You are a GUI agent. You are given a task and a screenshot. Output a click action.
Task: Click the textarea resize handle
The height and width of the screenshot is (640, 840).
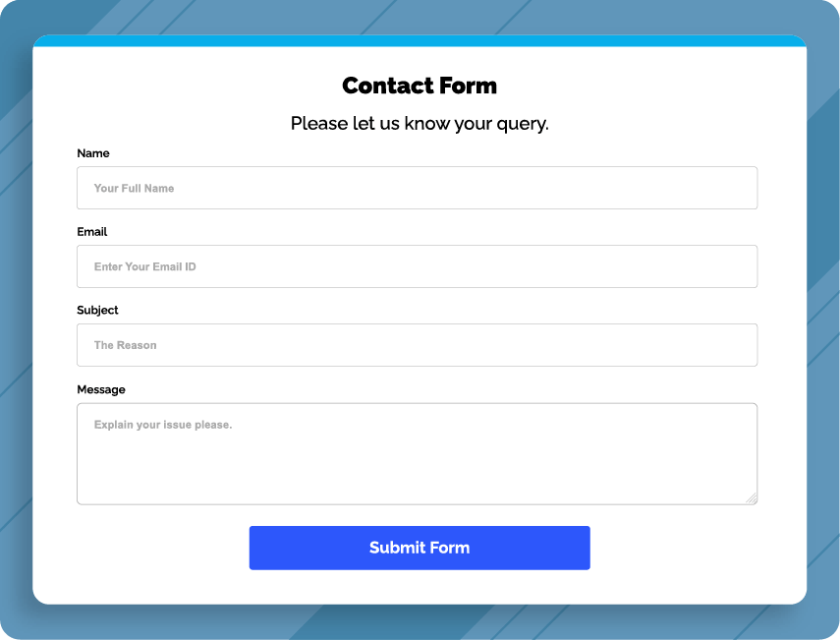click(753, 499)
